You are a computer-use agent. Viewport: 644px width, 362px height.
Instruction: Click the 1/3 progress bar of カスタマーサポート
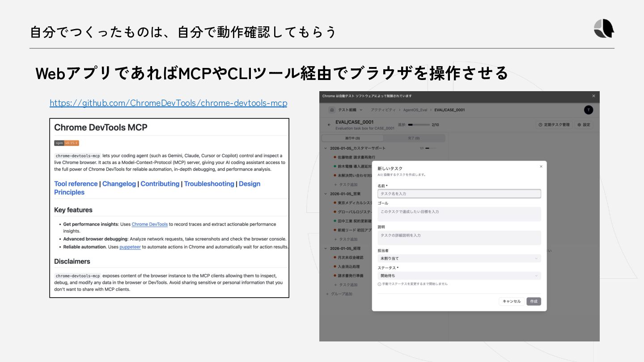(x=430, y=148)
